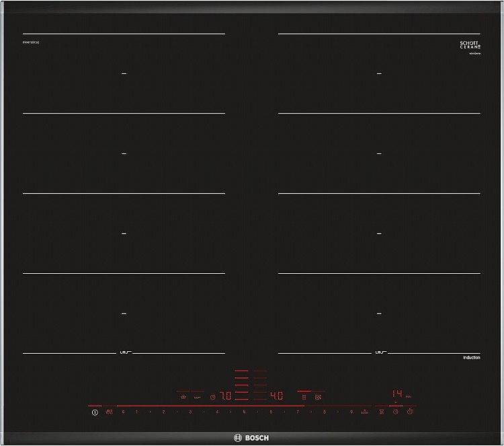Set power level 9 on the slider
Screen dimensions: 504x446
(x=351, y=412)
